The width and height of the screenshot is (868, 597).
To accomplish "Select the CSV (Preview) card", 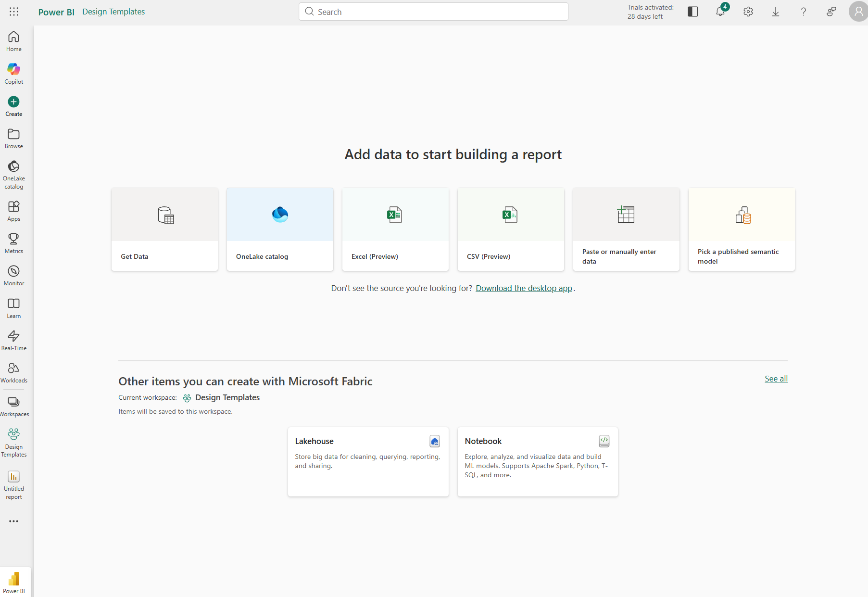I will 511,229.
